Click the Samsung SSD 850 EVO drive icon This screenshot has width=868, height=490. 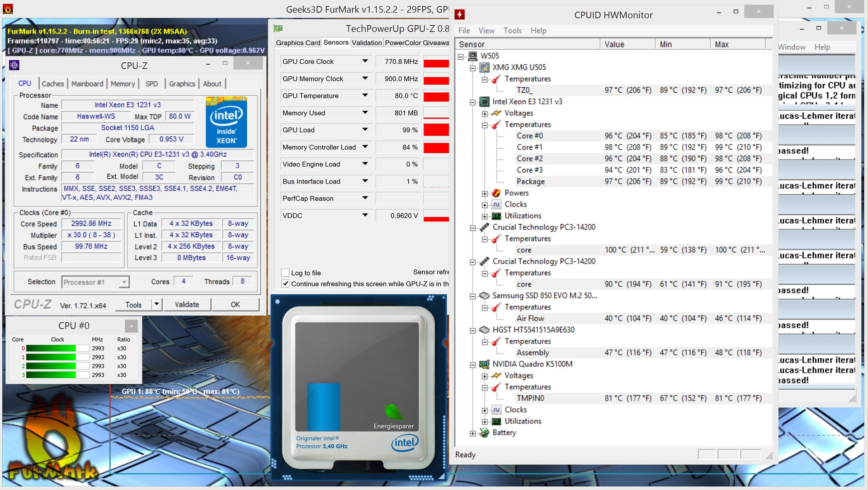click(484, 296)
